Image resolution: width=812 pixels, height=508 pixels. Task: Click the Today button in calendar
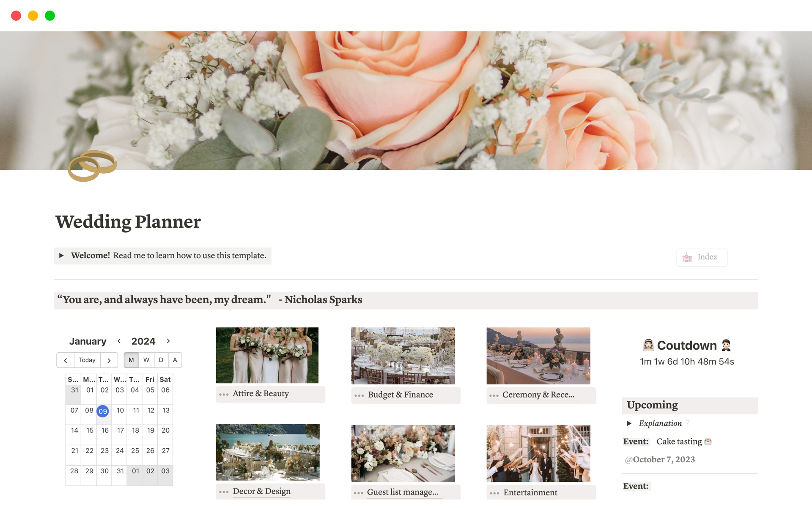point(87,360)
